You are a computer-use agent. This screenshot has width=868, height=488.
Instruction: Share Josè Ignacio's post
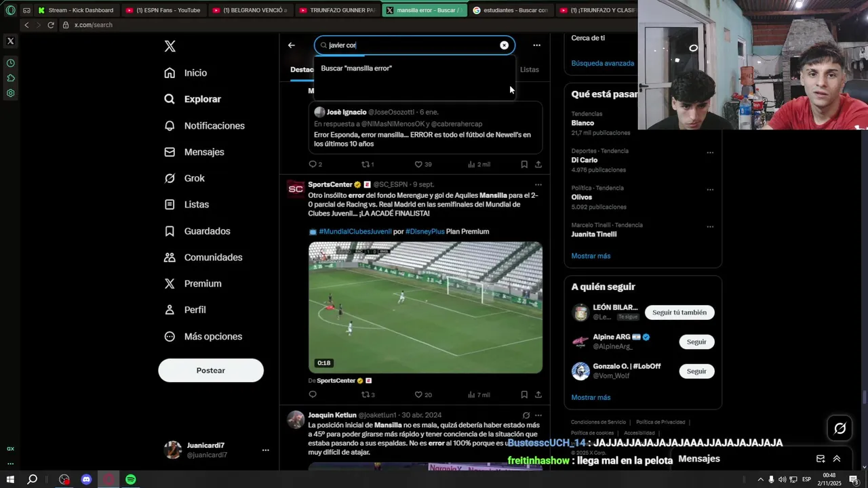[x=538, y=164]
